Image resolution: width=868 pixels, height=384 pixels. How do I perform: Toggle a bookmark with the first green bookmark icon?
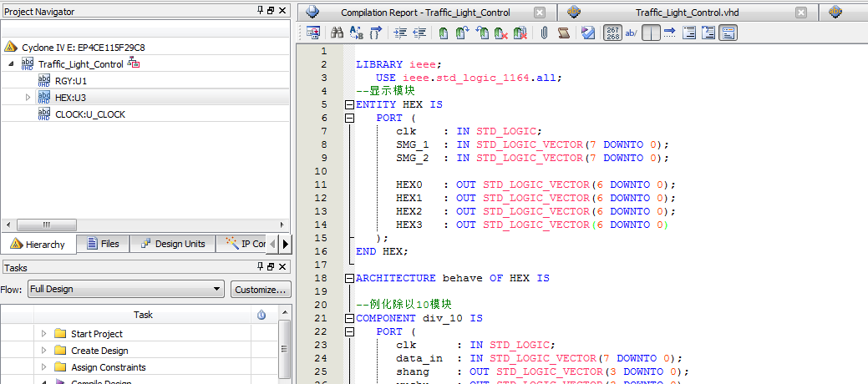coord(443,33)
